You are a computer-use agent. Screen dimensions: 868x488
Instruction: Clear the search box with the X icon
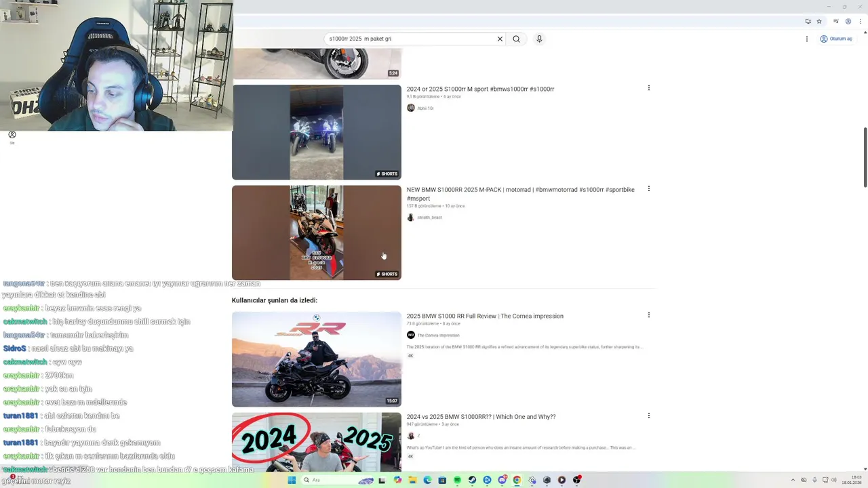[x=500, y=39]
